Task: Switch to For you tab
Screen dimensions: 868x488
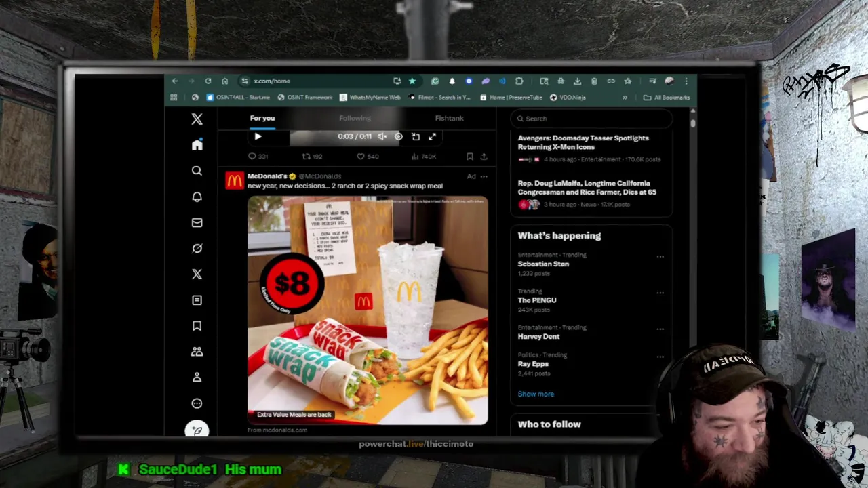Action: (x=262, y=118)
